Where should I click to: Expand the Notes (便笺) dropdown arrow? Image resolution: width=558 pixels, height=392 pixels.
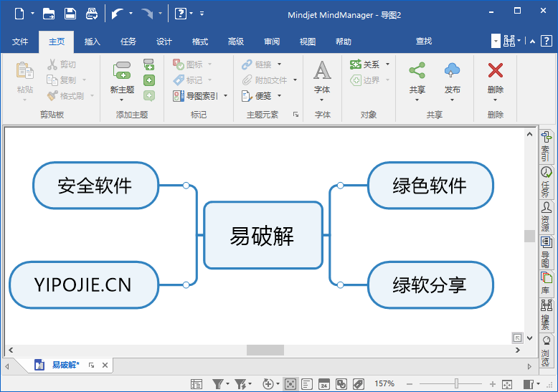click(x=279, y=95)
